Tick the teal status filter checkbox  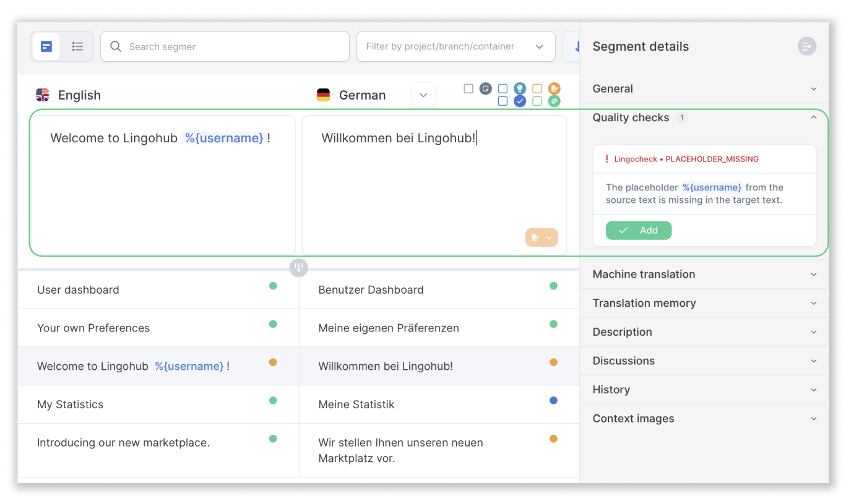point(503,88)
